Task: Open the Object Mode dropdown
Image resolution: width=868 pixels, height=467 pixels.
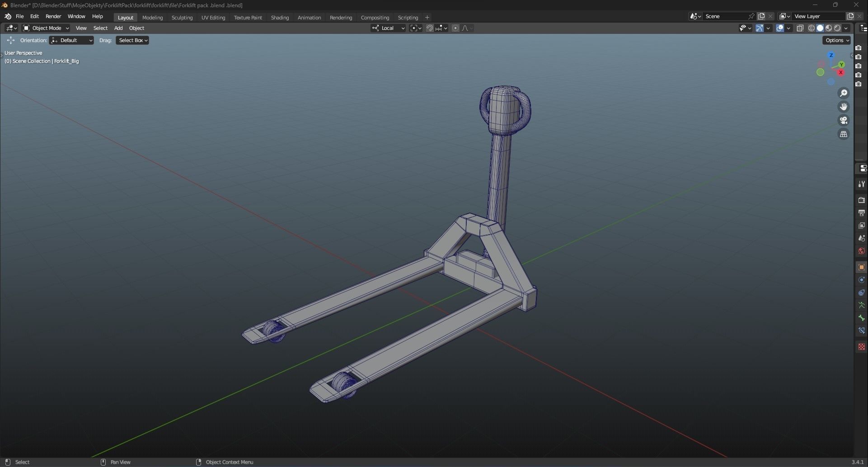Action: pyautogui.click(x=46, y=28)
